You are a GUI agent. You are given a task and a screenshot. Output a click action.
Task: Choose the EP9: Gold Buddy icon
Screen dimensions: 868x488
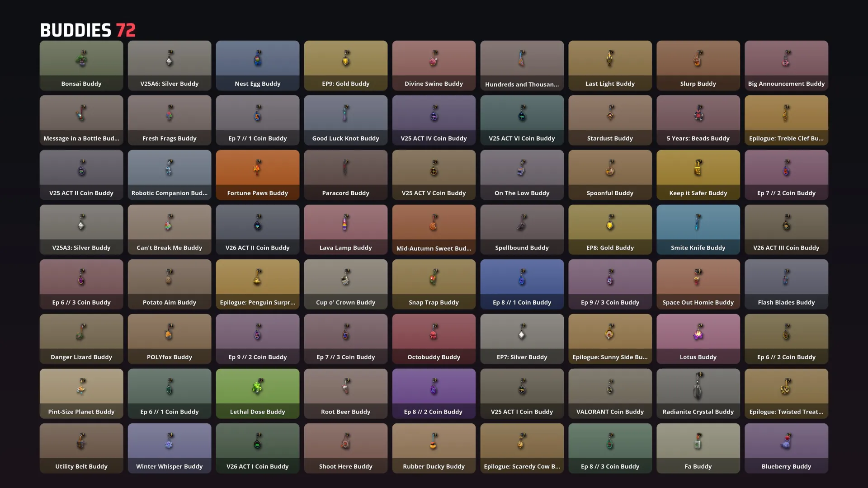[346, 58]
